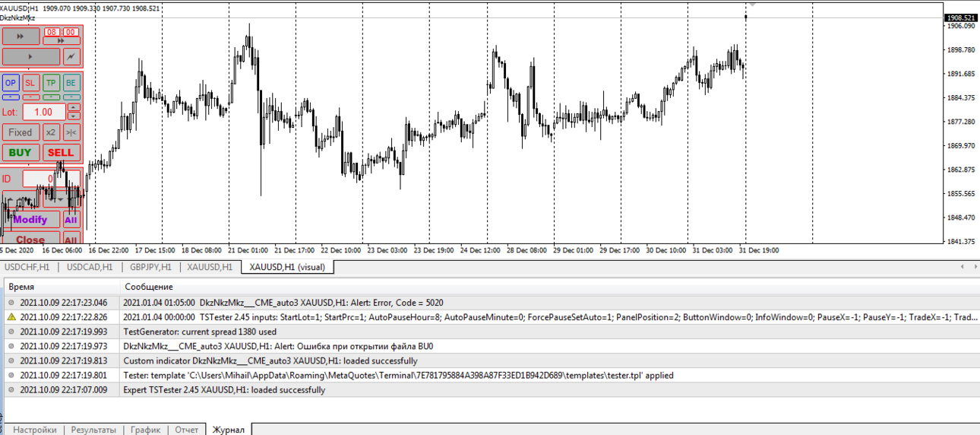Click the fast-forward double-arrow button

tap(21, 37)
